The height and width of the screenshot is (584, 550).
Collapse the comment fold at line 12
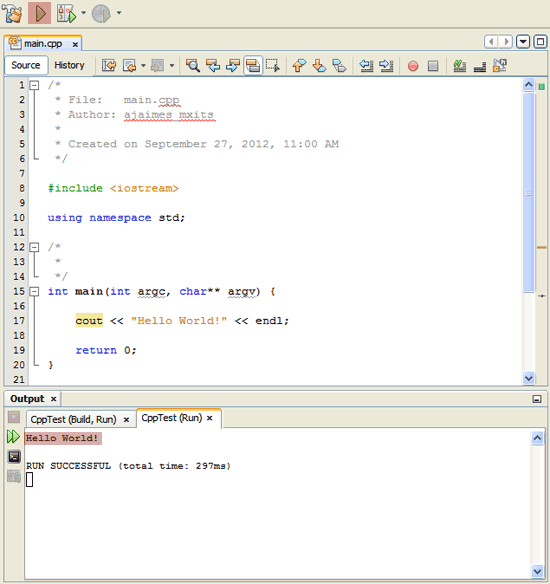coord(34,247)
